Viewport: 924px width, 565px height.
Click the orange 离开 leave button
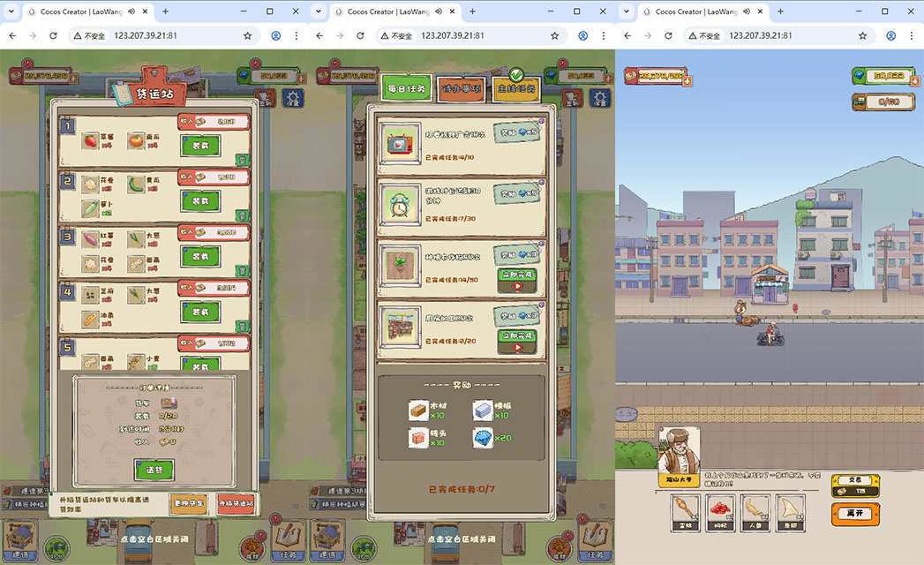[x=854, y=514]
